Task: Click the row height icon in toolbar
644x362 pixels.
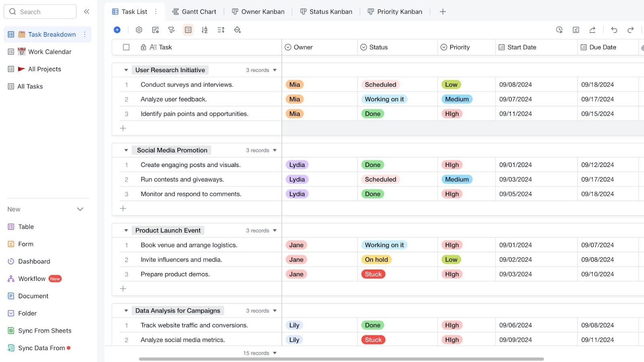Action: 221,30
